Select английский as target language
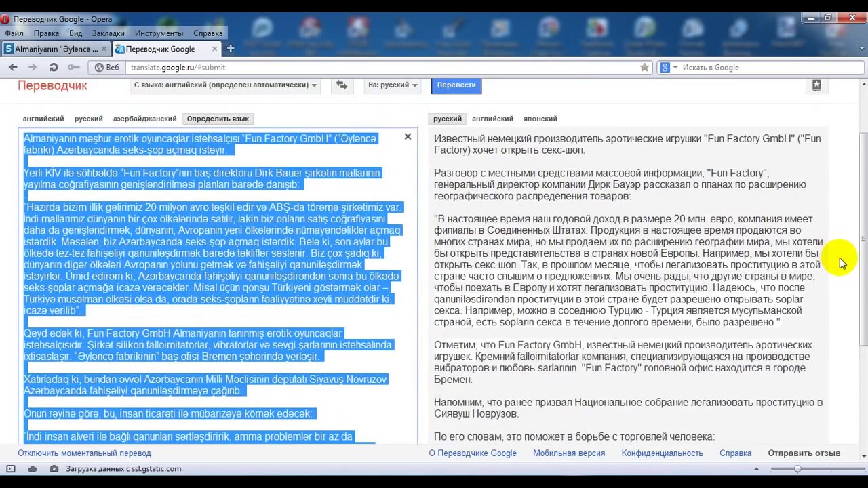The width and height of the screenshot is (868, 488). 492,119
